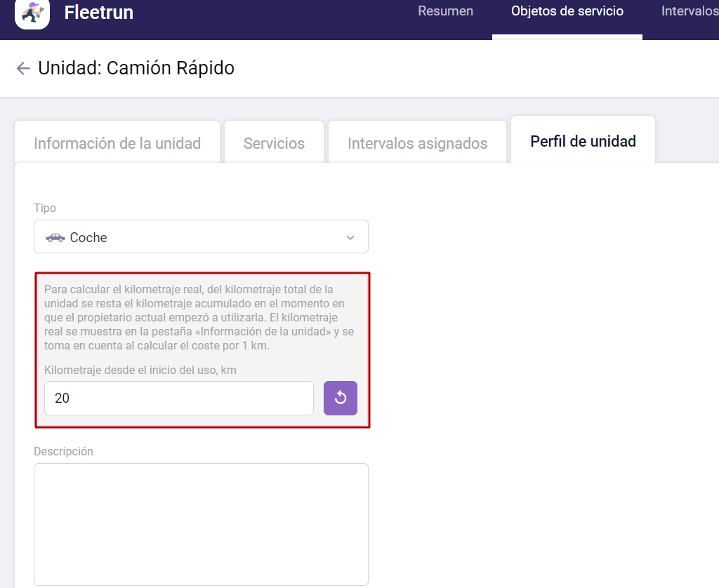Go to the Intervalos navigation item

tap(690, 11)
